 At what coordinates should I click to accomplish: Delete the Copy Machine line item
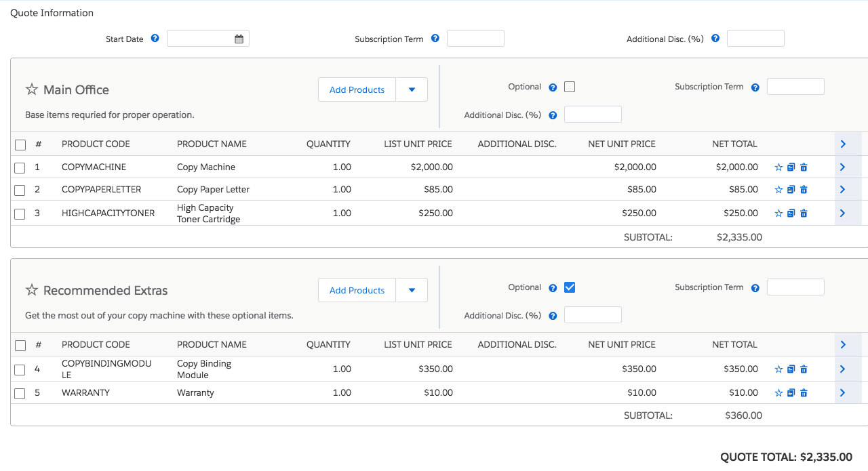pyautogui.click(x=804, y=167)
